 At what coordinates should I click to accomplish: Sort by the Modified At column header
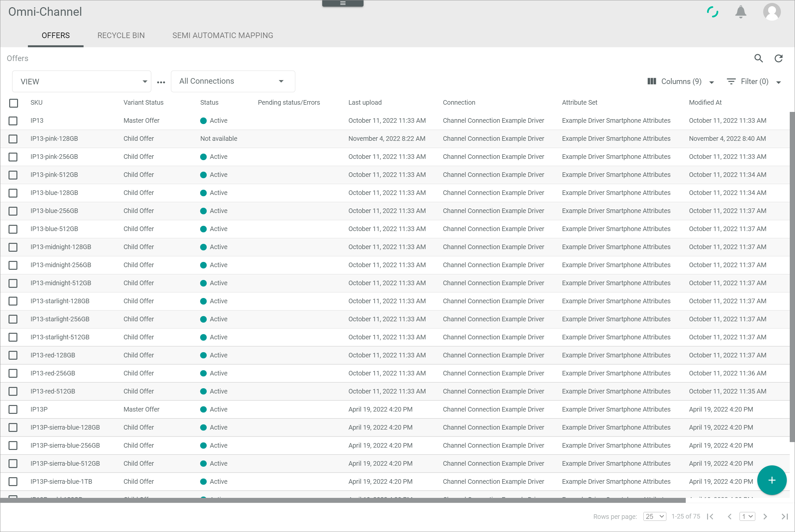[705, 102]
